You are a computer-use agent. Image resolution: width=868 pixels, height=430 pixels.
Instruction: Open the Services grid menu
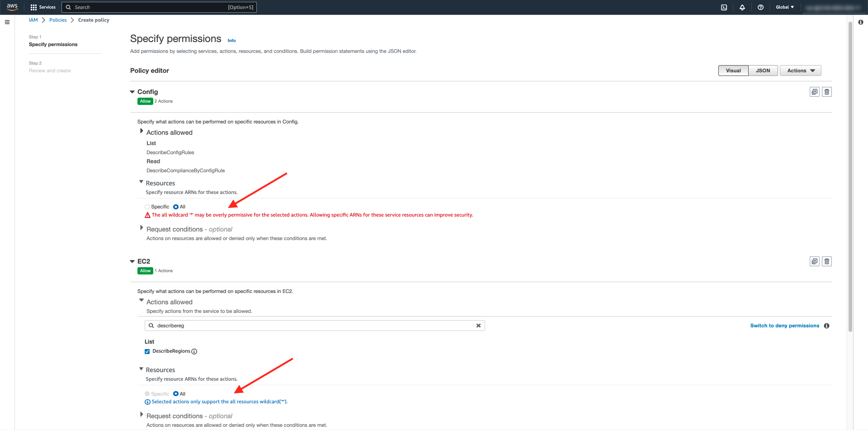(x=43, y=7)
